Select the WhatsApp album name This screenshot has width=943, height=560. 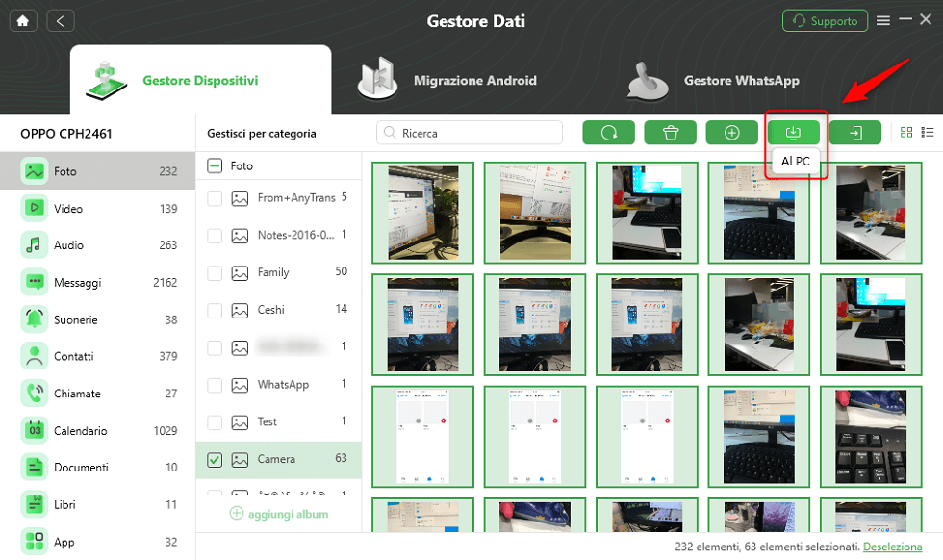(x=283, y=384)
